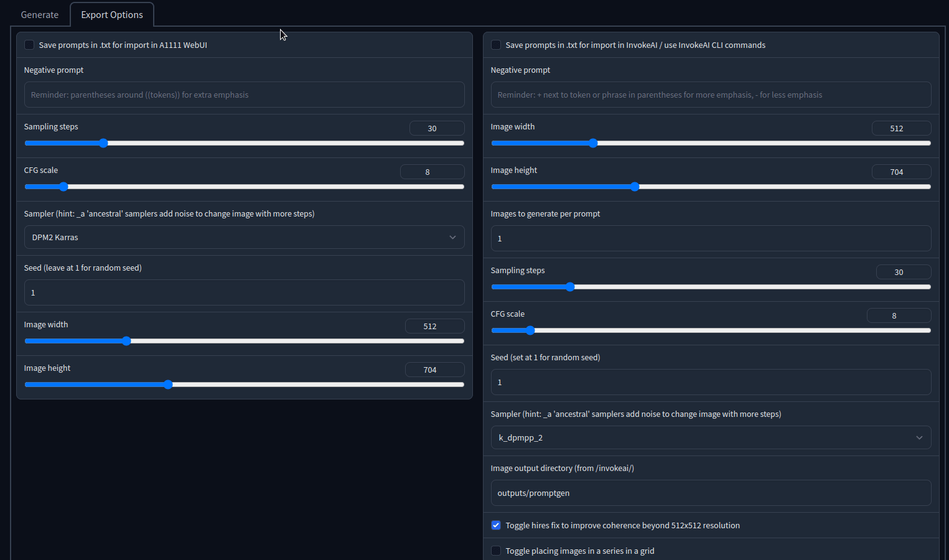Click the InvokeAI CFG scale number box

click(898, 315)
